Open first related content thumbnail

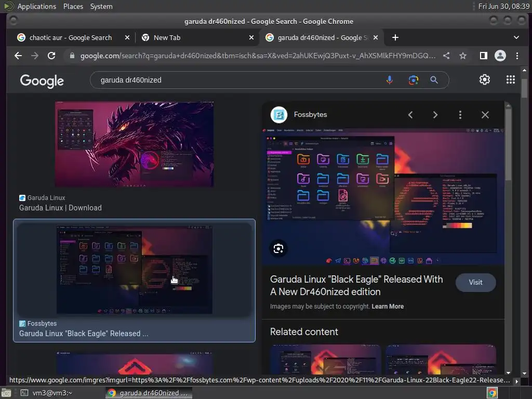326,360
